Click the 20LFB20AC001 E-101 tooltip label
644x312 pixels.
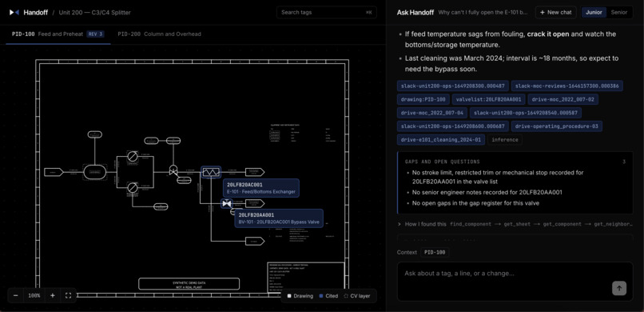click(x=261, y=188)
